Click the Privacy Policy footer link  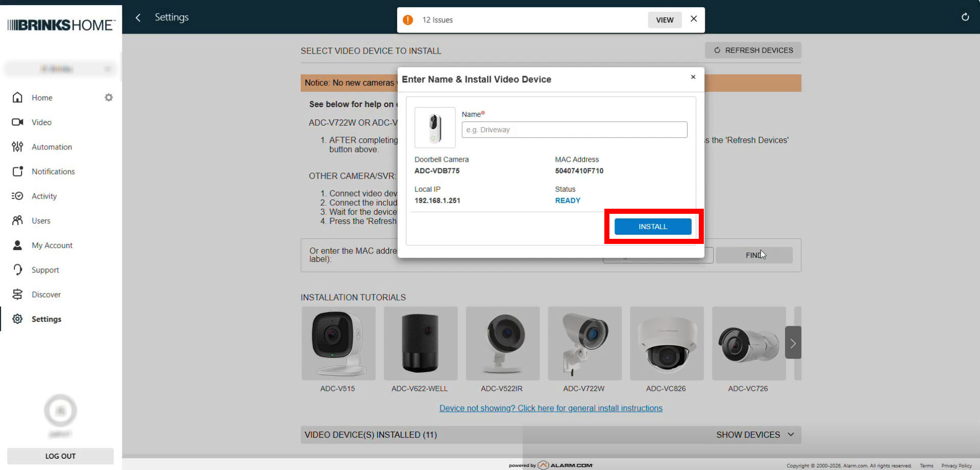[x=957, y=465]
